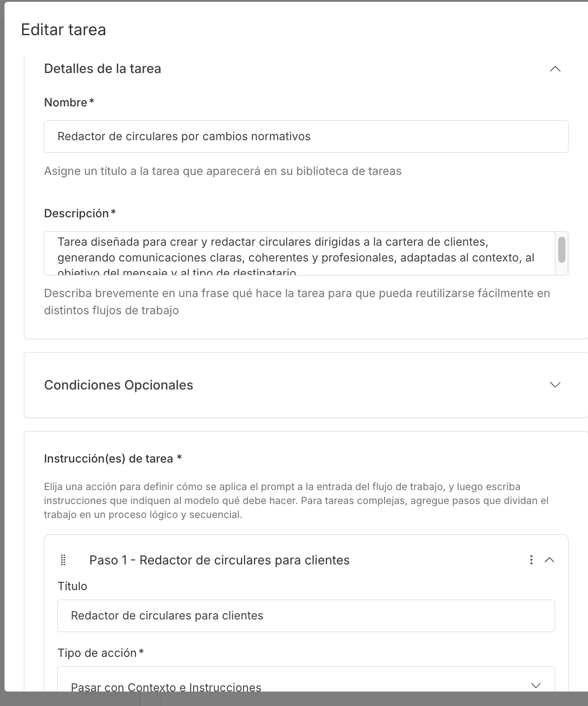The width and height of the screenshot is (588, 706).
Task: Click the Descripción text area scrollbar thumb
Action: click(x=561, y=249)
